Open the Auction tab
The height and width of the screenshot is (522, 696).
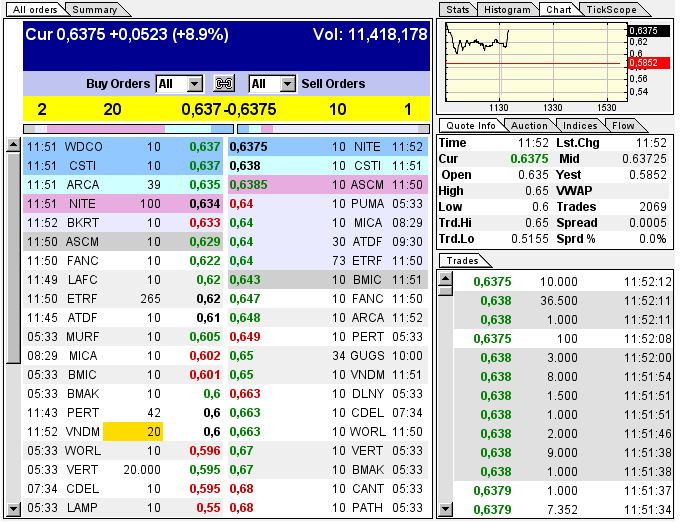coord(529,126)
